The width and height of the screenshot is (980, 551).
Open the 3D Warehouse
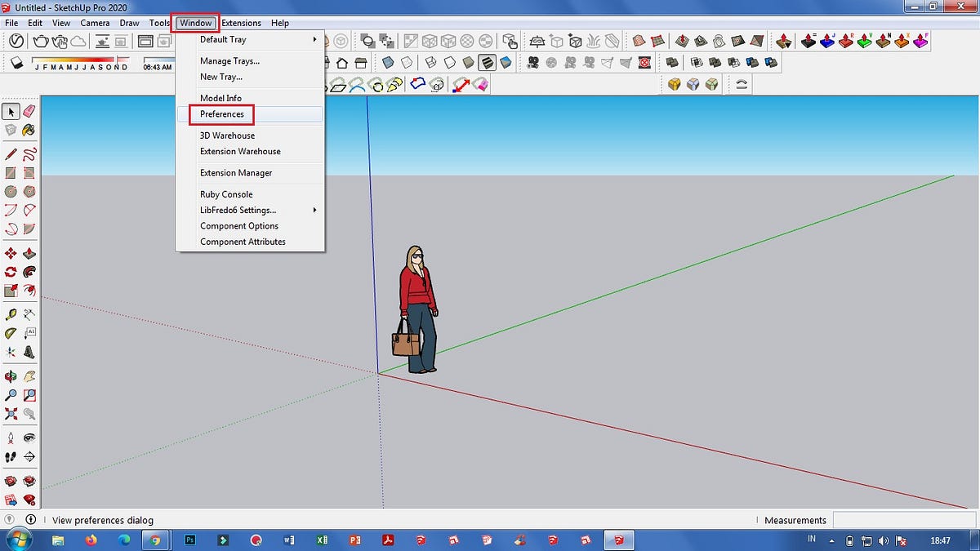coord(226,136)
